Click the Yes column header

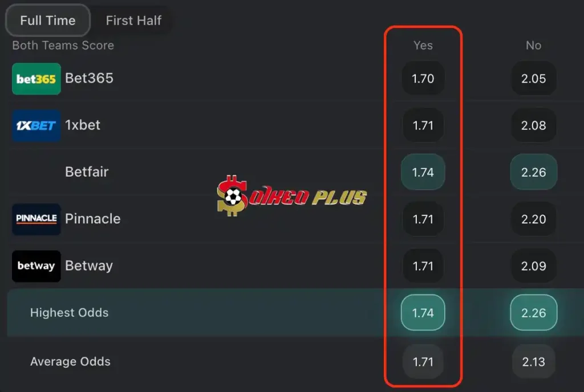(x=423, y=45)
